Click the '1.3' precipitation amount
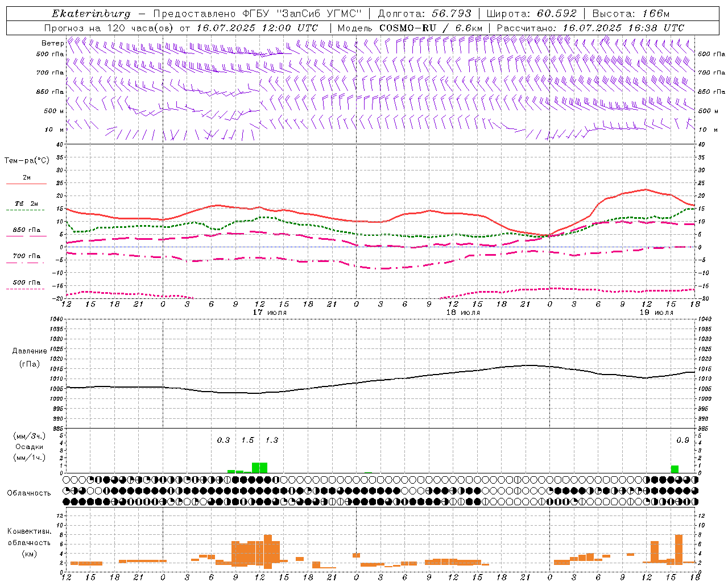This screenshot has height=582, width=728. (x=272, y=440)
